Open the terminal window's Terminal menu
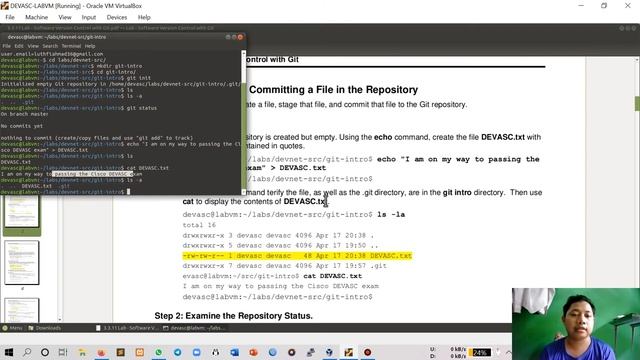The image size is (640, 360). [71, 46]
